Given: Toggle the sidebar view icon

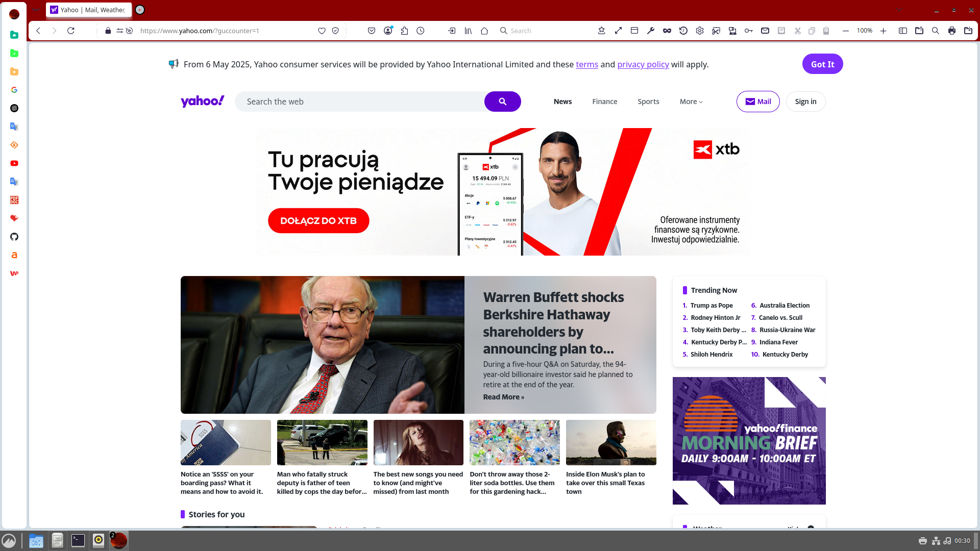Looking at the screenshot, I should (x=902, y=31).
